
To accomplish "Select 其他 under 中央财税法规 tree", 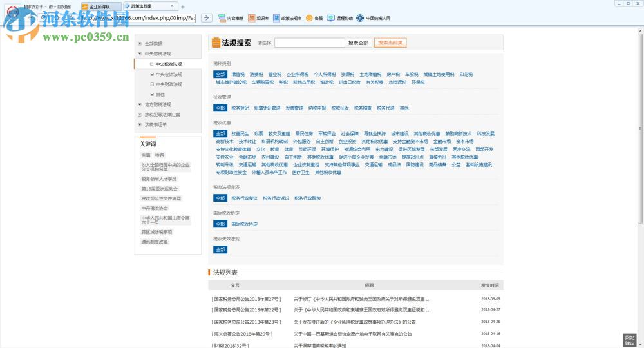I will [x=160, y=95].
